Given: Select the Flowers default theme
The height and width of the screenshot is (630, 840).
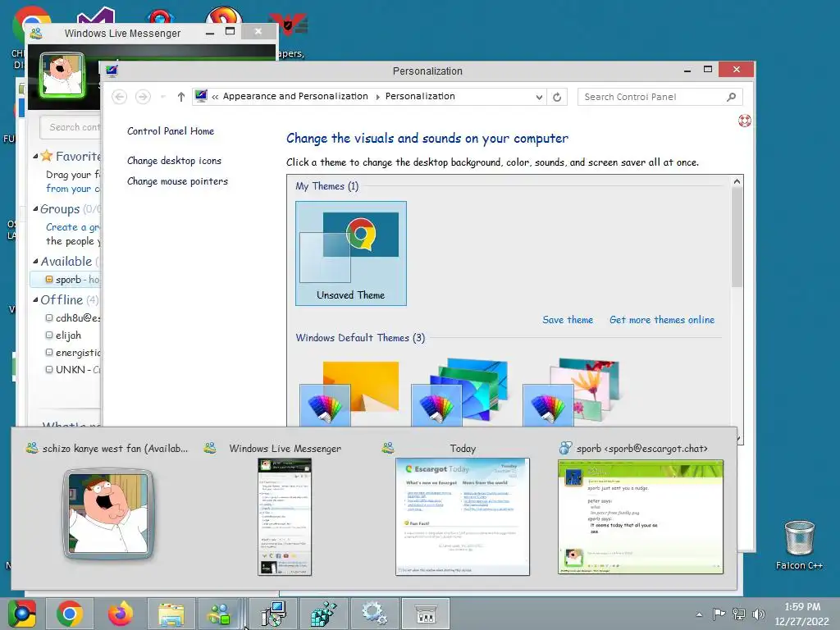Looking at the screenshot, I should [x=572, y=393].
